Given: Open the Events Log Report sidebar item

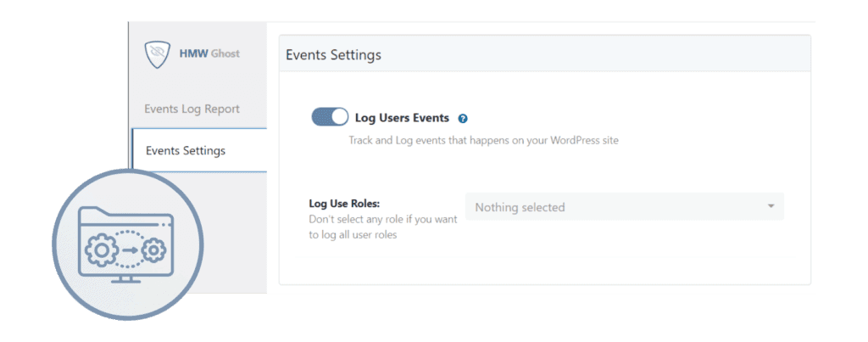Looking at the screenshot, I should [192, 109].
